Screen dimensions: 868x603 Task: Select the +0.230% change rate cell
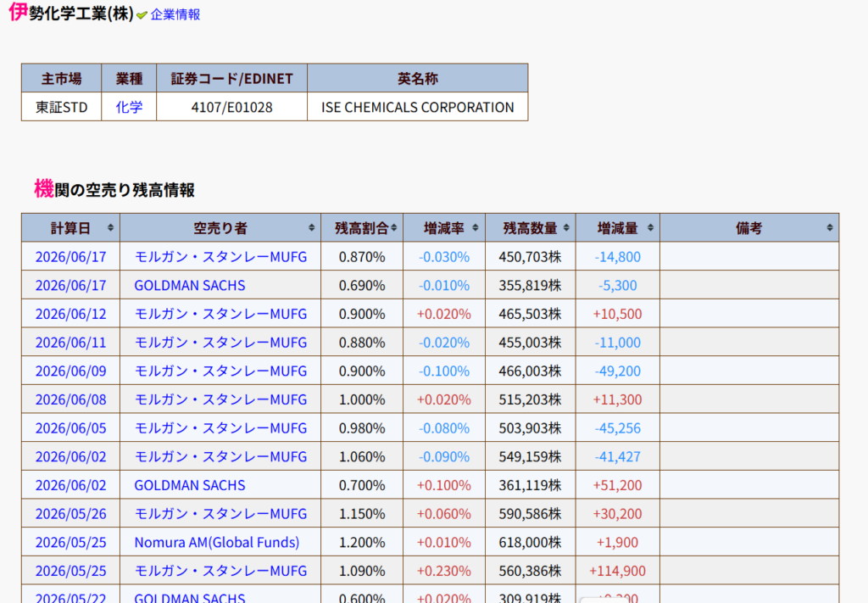(x=444, y=571)
